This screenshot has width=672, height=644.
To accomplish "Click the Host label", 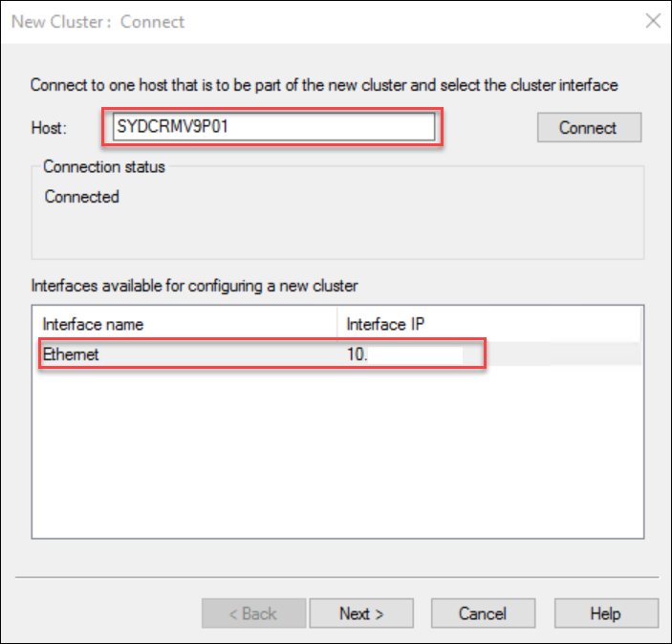I will pos(47,128).
